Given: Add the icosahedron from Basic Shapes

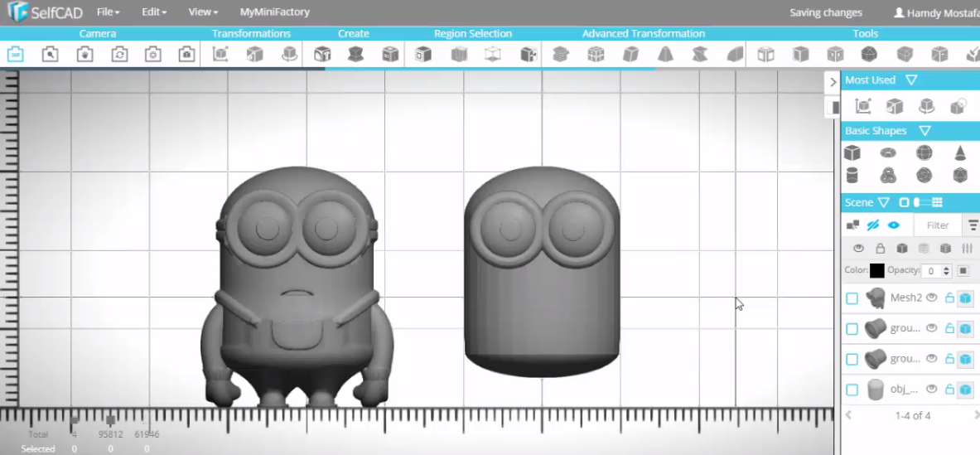Looking at the screenshot, I should pyautogui.click(x=960, y=175).
